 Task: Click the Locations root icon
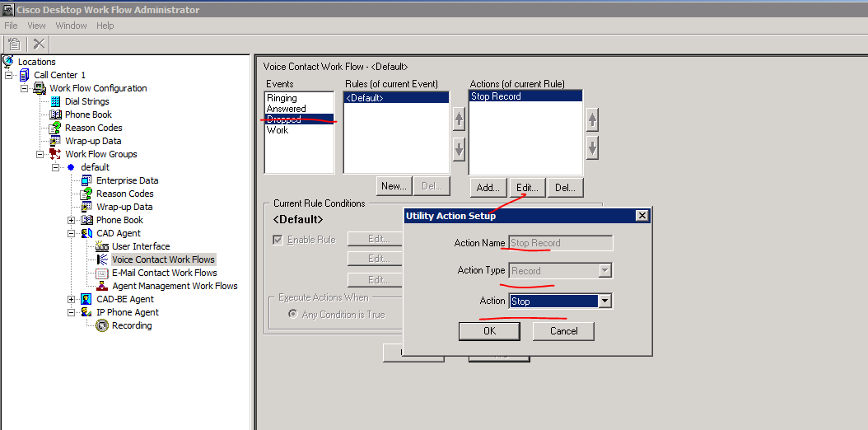point(8,62)
